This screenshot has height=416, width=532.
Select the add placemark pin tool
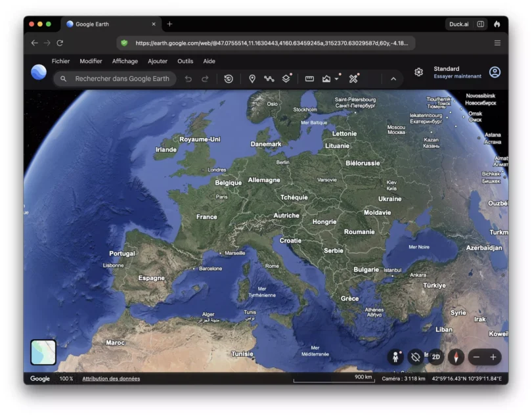tap(252, 79)
